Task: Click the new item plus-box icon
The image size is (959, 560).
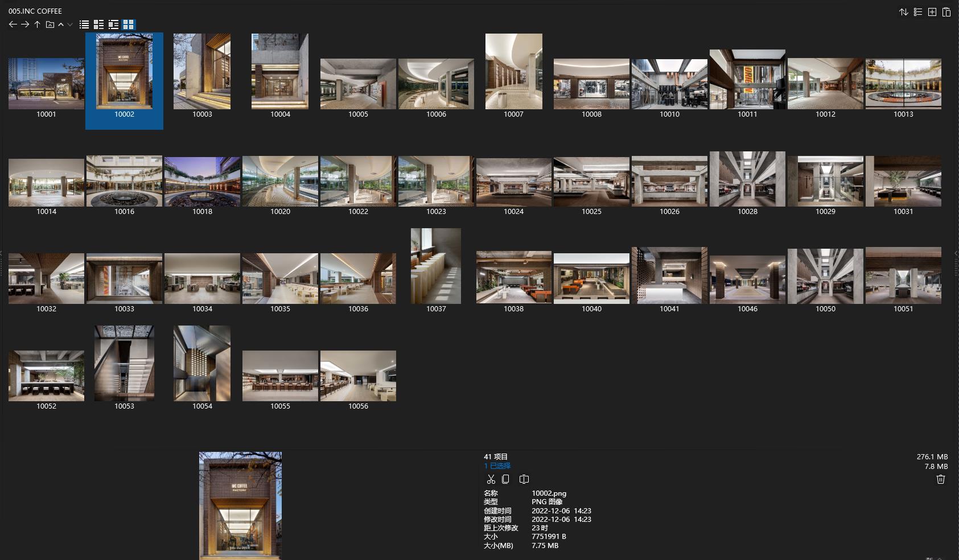Action: (932, 12)
